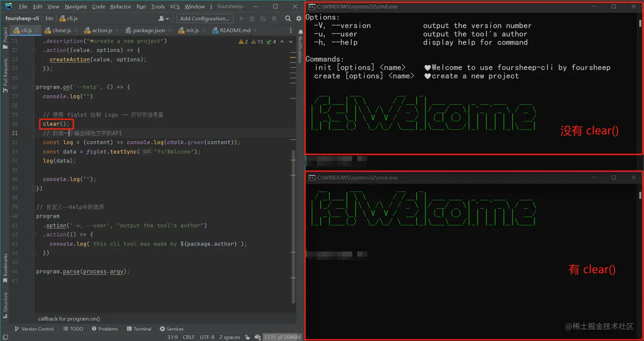
Task: Open the Tools menu
Action: coord(158,6)
